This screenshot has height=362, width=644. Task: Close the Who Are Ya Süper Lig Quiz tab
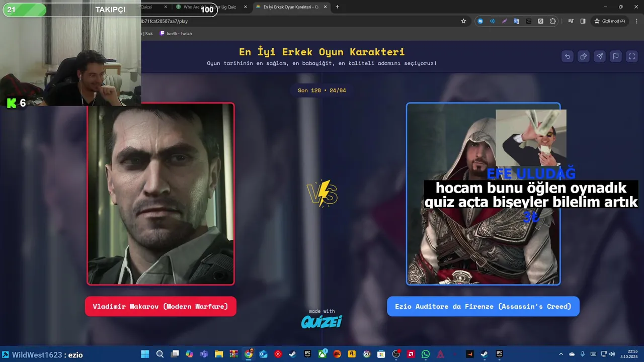(x=246, y=7)
